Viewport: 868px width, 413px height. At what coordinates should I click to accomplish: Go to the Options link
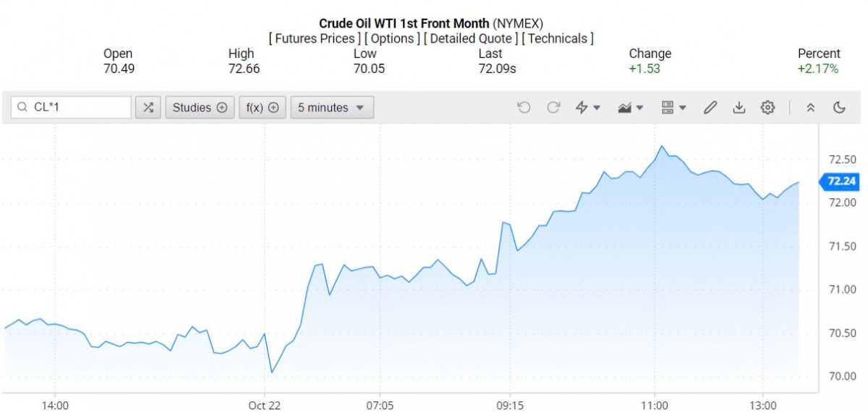[x=392, y=38]
